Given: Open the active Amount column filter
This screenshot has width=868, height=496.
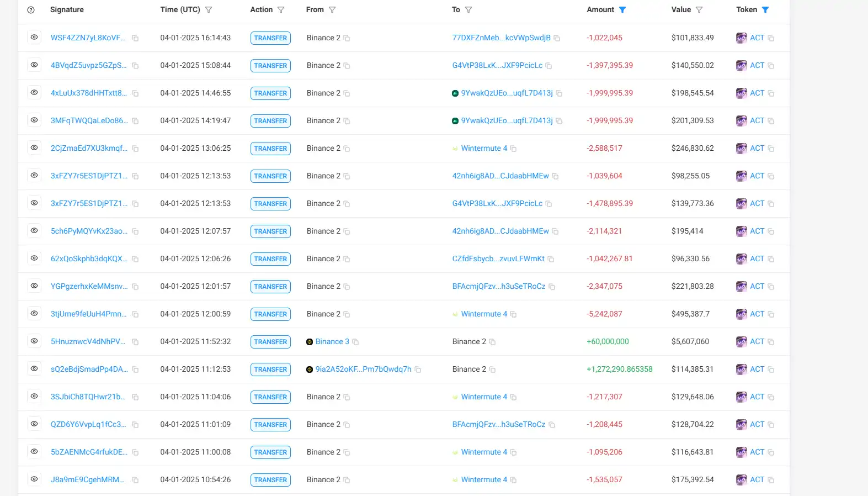Looking at the screenshot, I should pyautogui.click(x=622, y=10).
